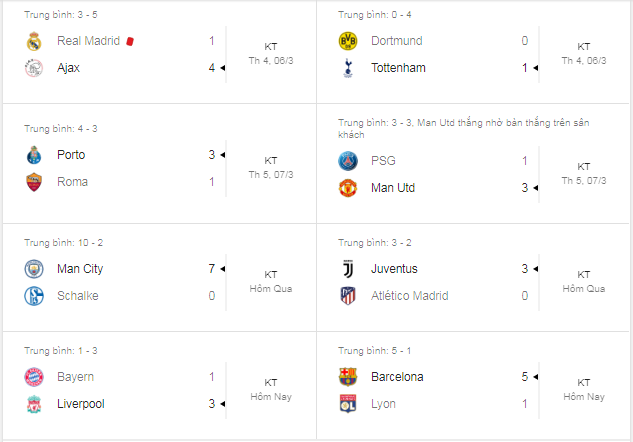Click Man City's score of 7
This screenshot has width=633, height=442.
click(x=212, y=269)
